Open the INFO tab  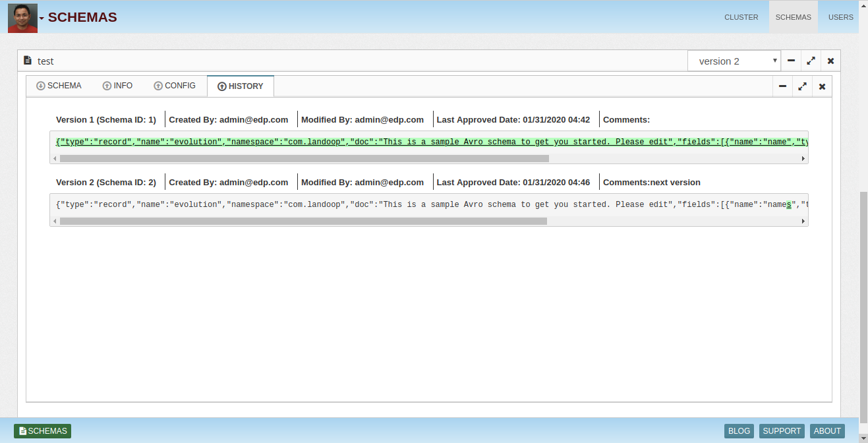point(117,86)
